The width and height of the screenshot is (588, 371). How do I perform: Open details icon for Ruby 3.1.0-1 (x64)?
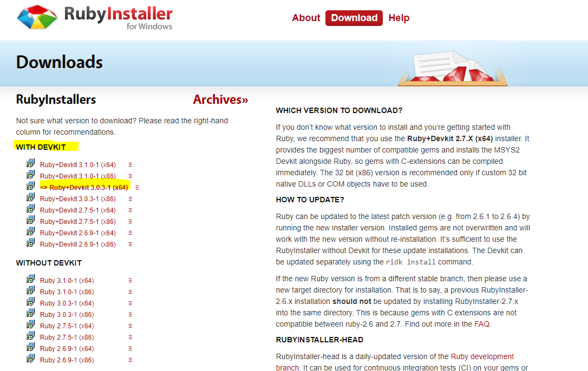tap(130, 281)
